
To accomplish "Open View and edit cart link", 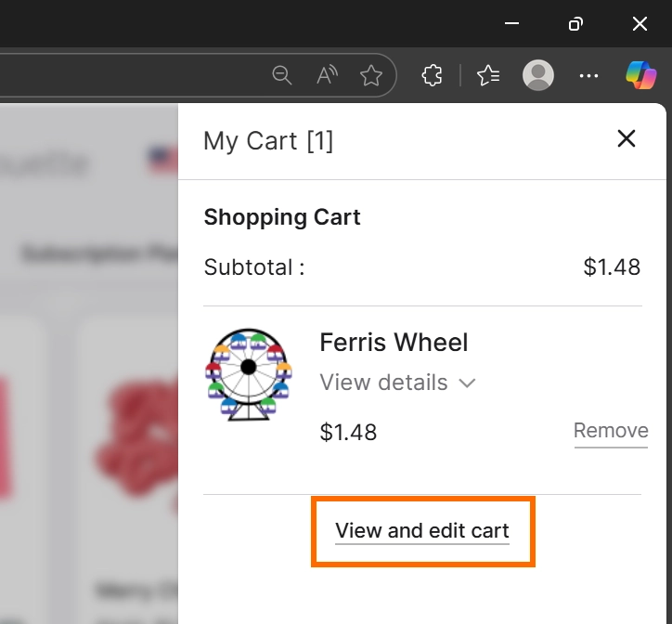I will pos(422,531).
